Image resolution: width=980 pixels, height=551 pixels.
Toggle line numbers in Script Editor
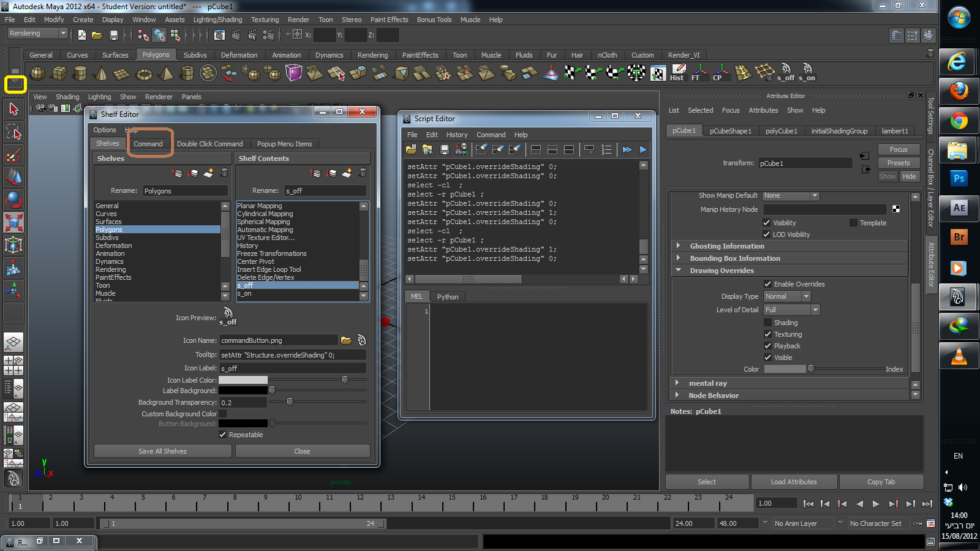point(606,149)
